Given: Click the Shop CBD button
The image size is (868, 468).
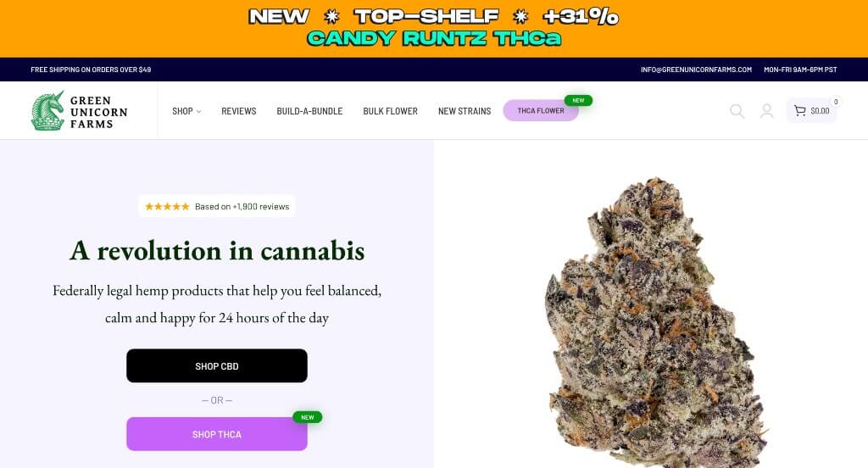Looking at the screenshot, I should 217,365.
